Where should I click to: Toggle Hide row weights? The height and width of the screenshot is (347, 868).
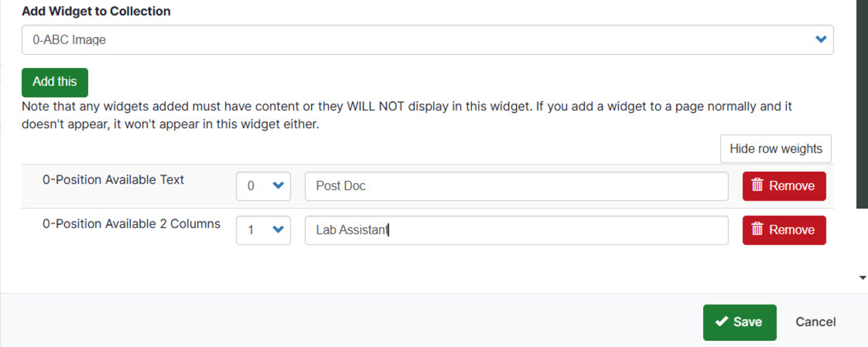(x=775, y=149)
